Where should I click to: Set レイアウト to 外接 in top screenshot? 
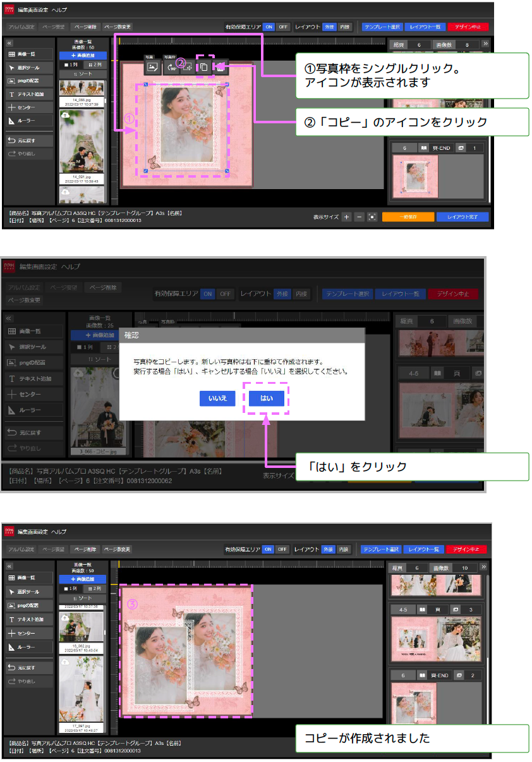[x=329, y=27]
